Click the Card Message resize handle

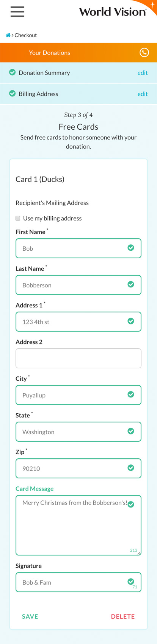139,553
